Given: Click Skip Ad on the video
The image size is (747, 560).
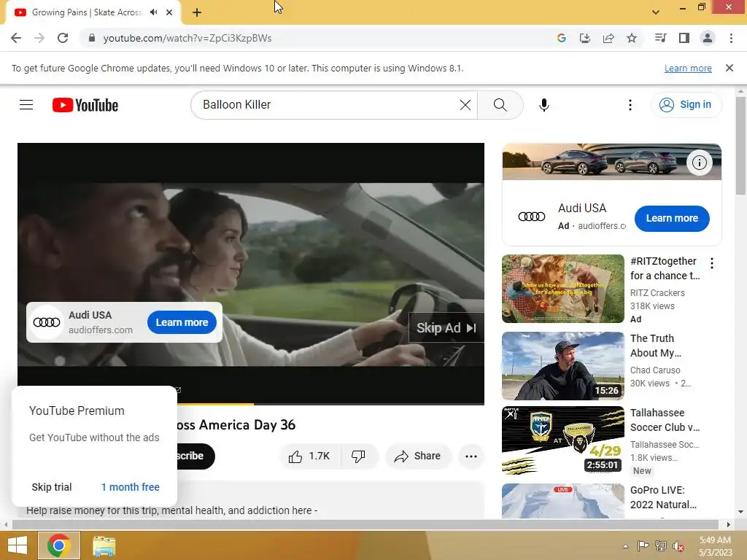Looking at the screenshot, I should tap(446, 328).
